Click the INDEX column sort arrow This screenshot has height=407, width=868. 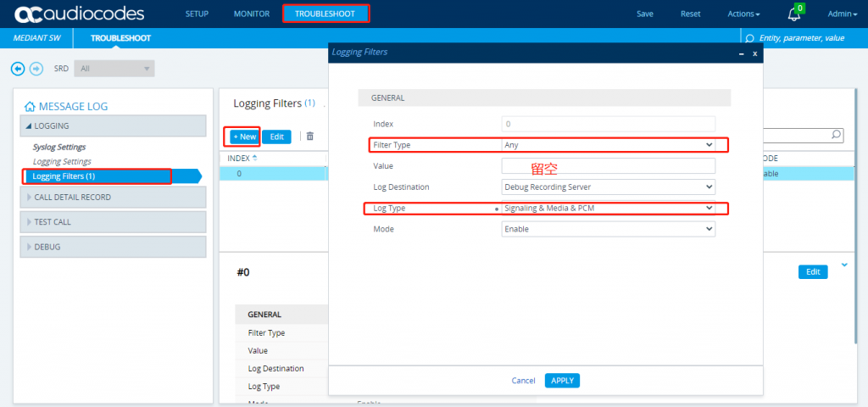click(254, 158)
